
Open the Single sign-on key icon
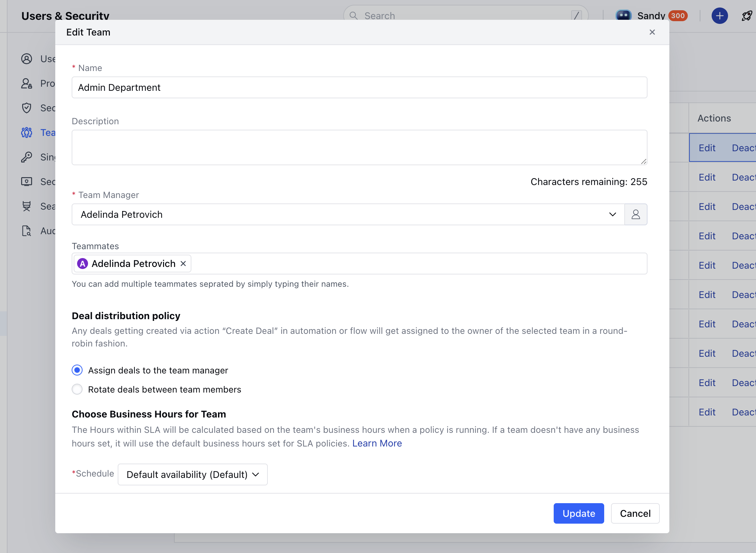click(x=27, y=157)
